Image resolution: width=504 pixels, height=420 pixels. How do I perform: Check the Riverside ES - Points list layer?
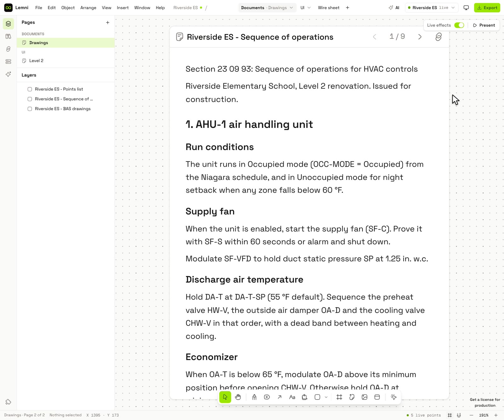point(30,89)
